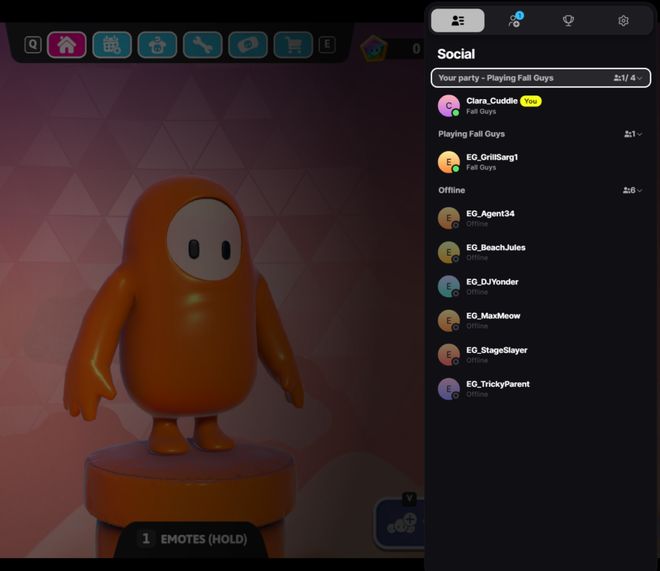Image resolution: width=660 pixels, height=571 pixels.
Task: Open the Home tab in the game menu
Action: (x=67, y=45)
